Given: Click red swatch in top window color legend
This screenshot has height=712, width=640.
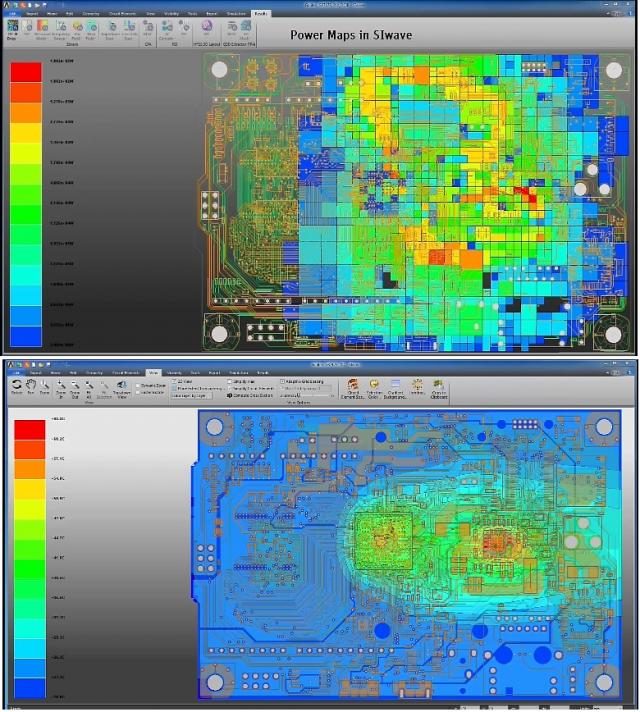Looking at the screenshot, I should (x=26, y=72).
